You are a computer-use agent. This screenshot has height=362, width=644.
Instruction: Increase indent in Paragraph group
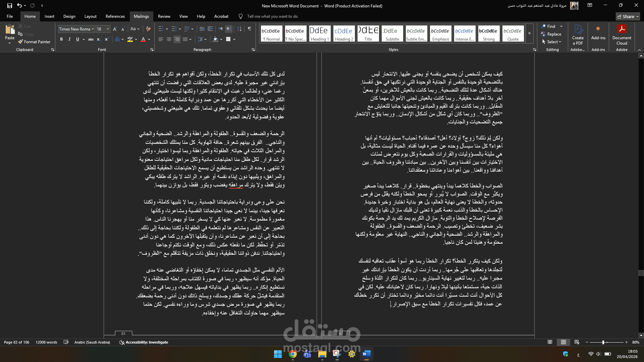click(x=210, y=29)
